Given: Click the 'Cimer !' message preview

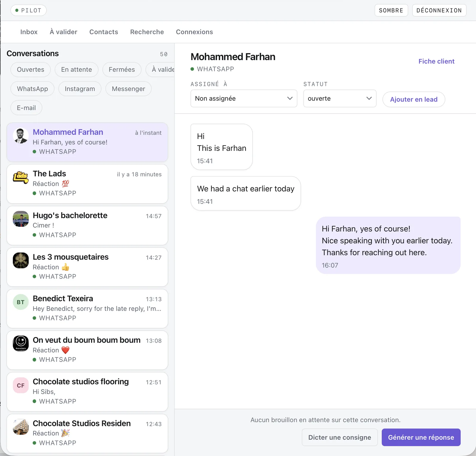Looking at the screenshot, I should [43, 225].
